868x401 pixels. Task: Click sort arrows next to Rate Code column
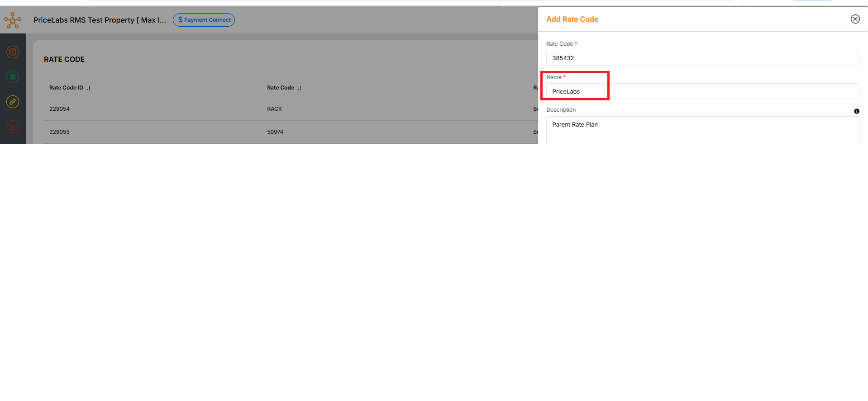click(300, 88)
